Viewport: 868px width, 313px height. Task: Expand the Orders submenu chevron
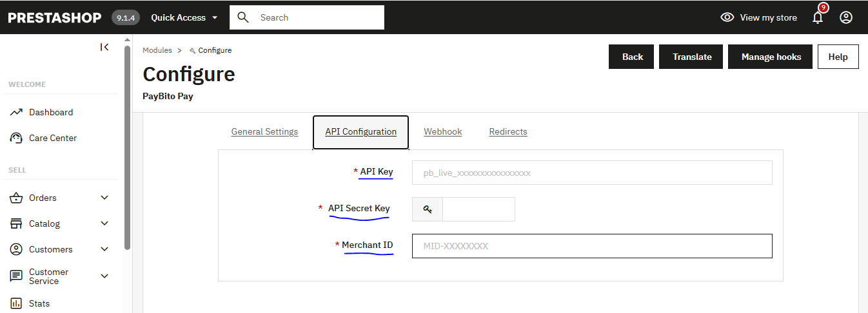(x=104, y=198)
